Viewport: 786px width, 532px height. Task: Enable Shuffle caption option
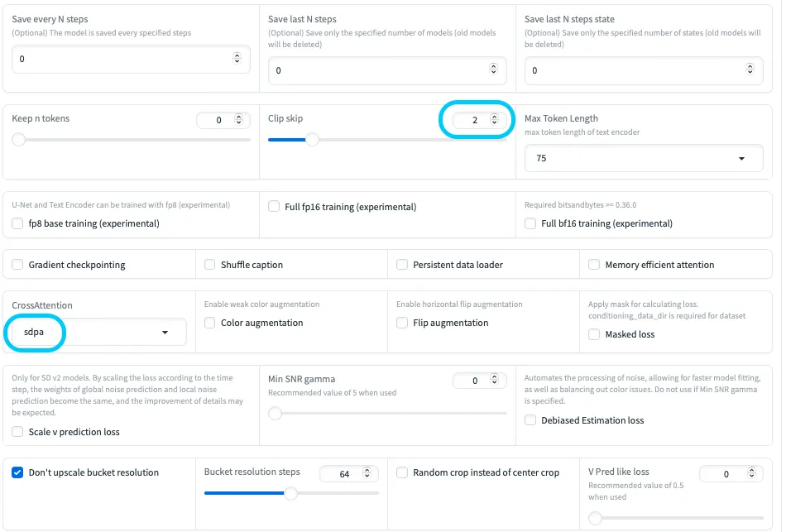click(209, 265)
